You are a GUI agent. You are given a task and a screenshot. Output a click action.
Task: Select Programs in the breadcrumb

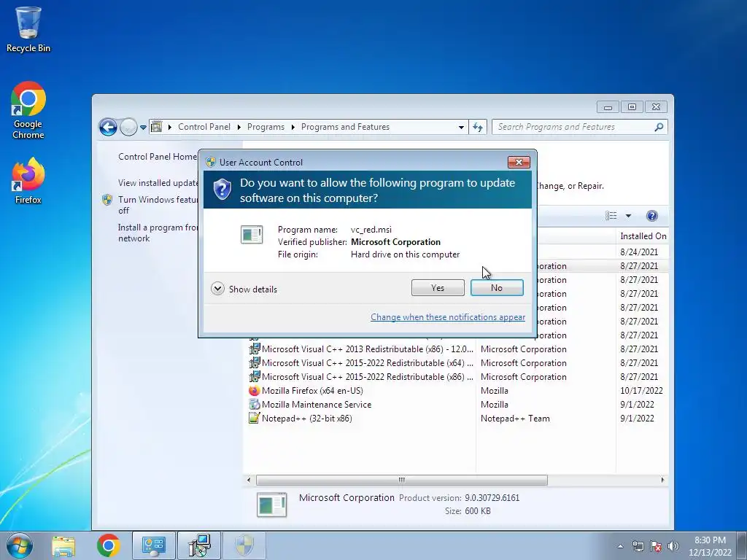pos(266,127)
